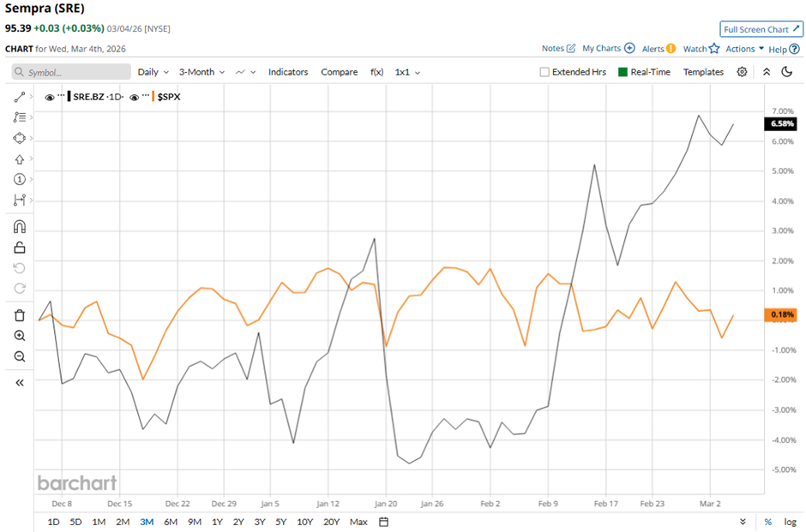Screen dimensions: 806x532
Task: Select the 3M time range
Action: click(147, 522)
